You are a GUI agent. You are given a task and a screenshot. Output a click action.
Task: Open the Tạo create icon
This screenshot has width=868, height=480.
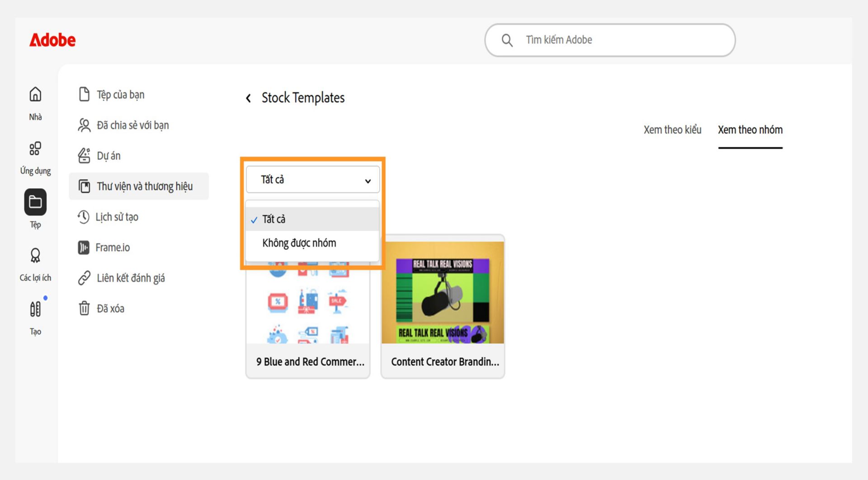pyautogui.click(x=35, y=309)
